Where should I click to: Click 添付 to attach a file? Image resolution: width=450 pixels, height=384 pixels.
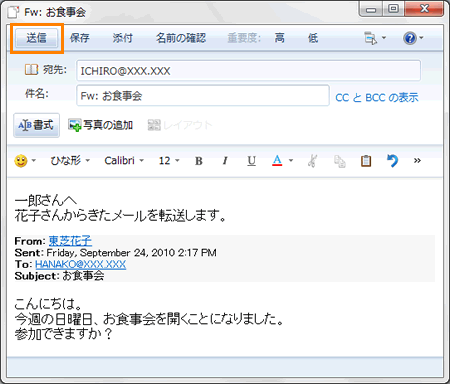tap(123, 38)
